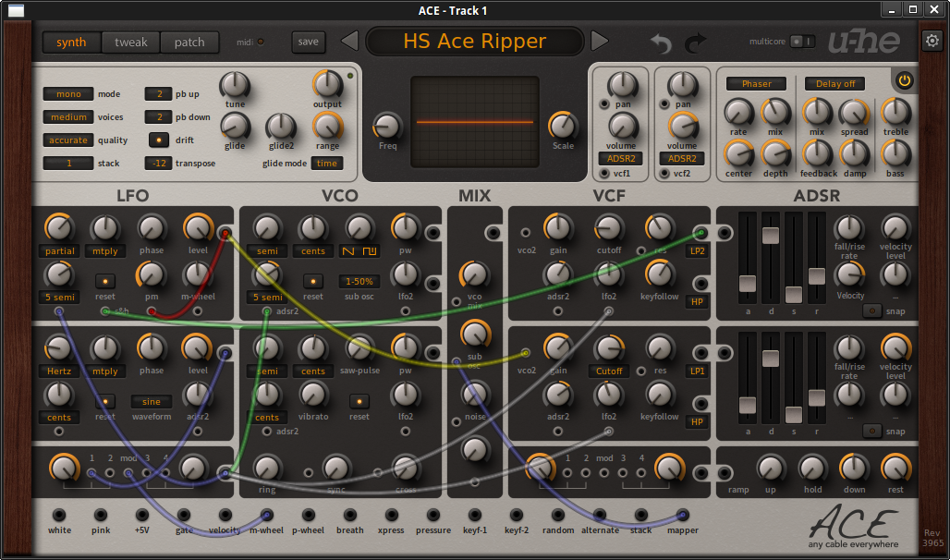950x560 pixels.
Task: Open the glide mode time selector
Action: pyautogui.click(x=326, y=163)
